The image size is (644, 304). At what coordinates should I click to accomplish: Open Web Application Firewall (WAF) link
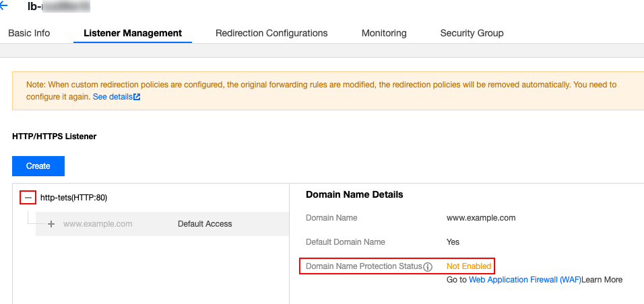click(524, 279)
